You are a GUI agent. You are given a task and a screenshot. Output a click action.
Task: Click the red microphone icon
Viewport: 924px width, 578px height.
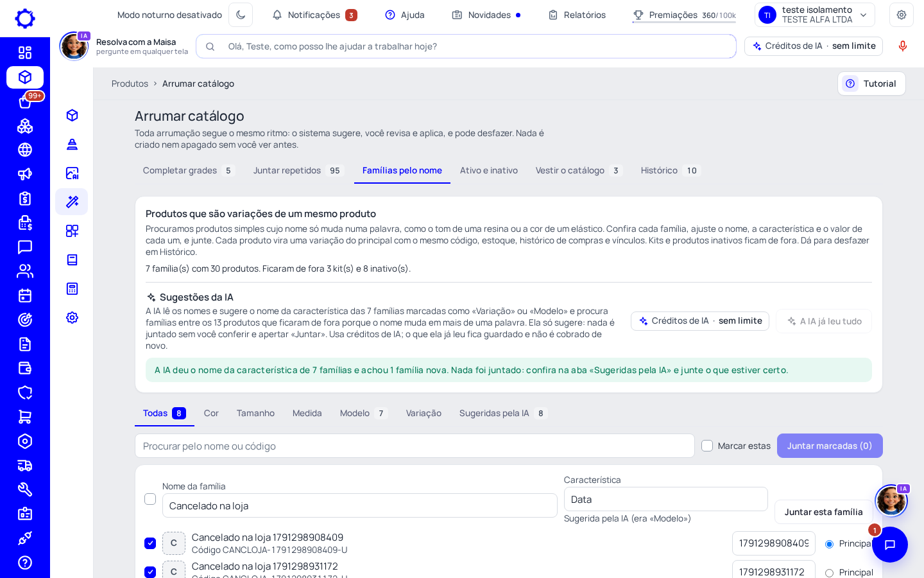click(x=903, y=46)
